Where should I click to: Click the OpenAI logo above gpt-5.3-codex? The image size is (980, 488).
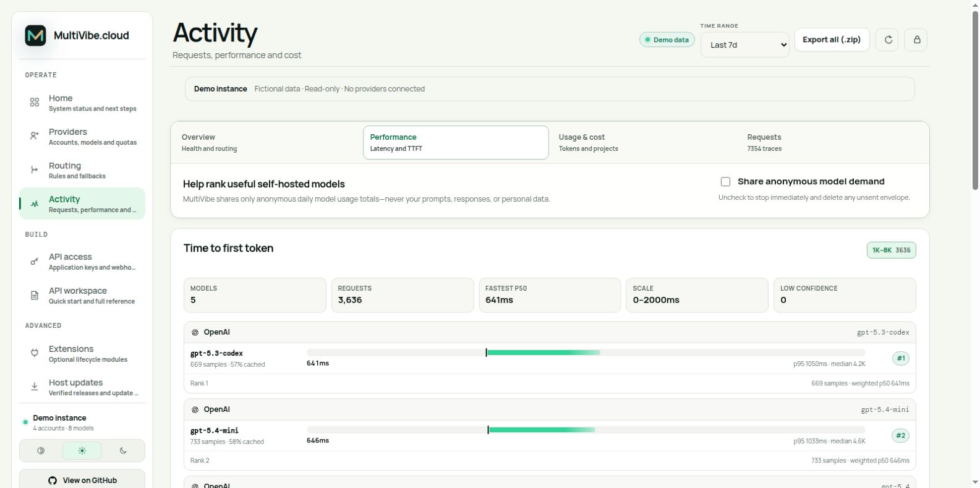pos(195,332)
